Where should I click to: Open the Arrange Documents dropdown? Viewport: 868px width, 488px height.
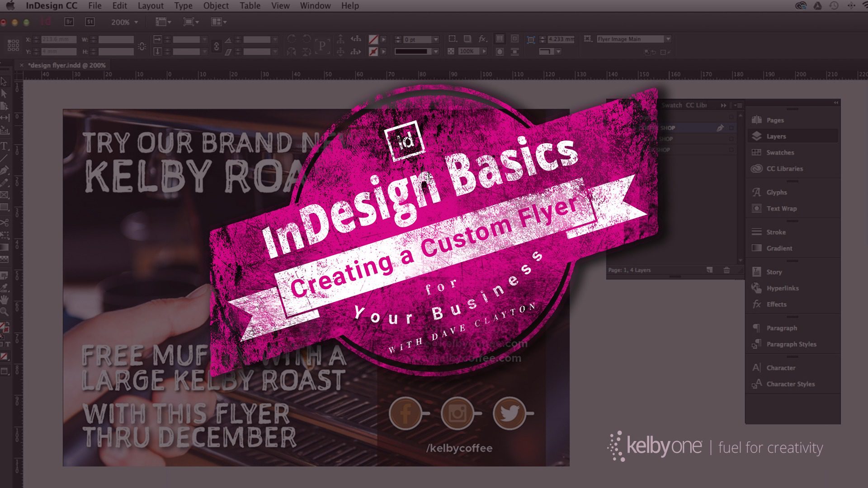219,22
